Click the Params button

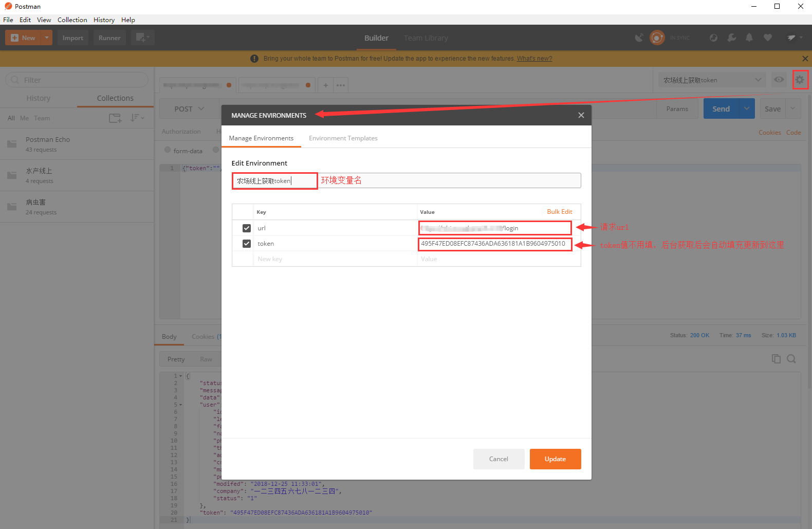point(677,109)
